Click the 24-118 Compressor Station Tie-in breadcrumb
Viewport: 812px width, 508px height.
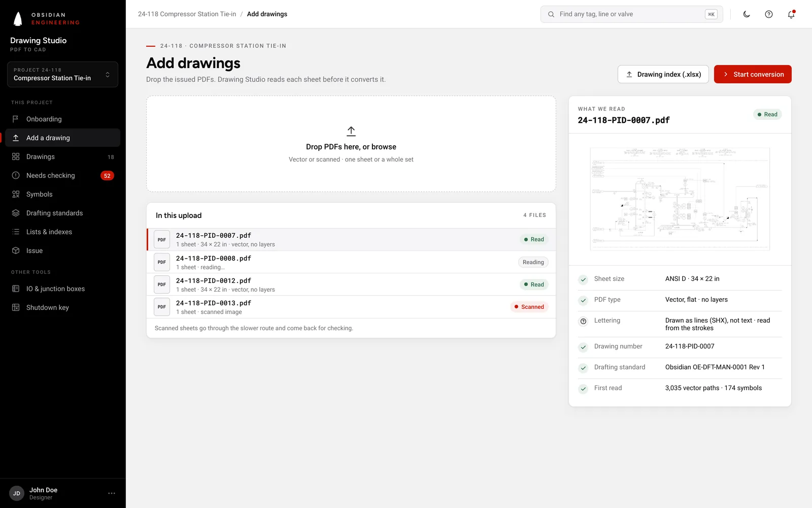click(x=187, y=14)
